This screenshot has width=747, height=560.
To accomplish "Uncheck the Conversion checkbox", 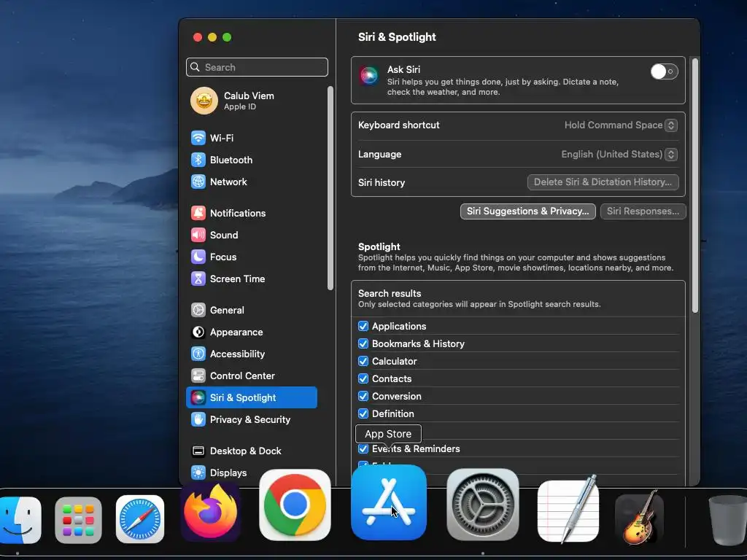I will [x=363, y=396].
